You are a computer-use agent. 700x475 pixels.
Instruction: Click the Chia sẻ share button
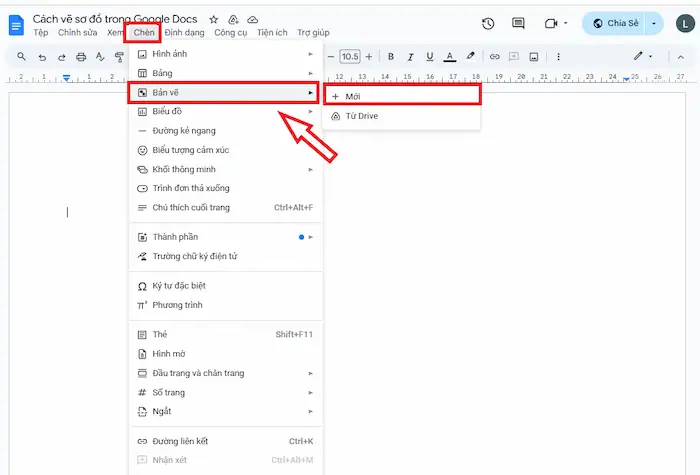(x=615, y=23)
